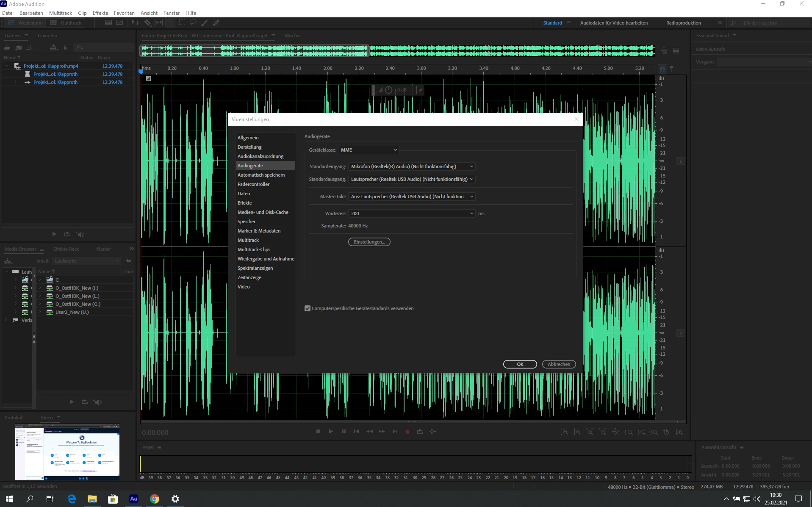The width and height of the screenshot is (812, 507).
Task: Play the selected file in the Dateien panel
Action: point(54,234)
